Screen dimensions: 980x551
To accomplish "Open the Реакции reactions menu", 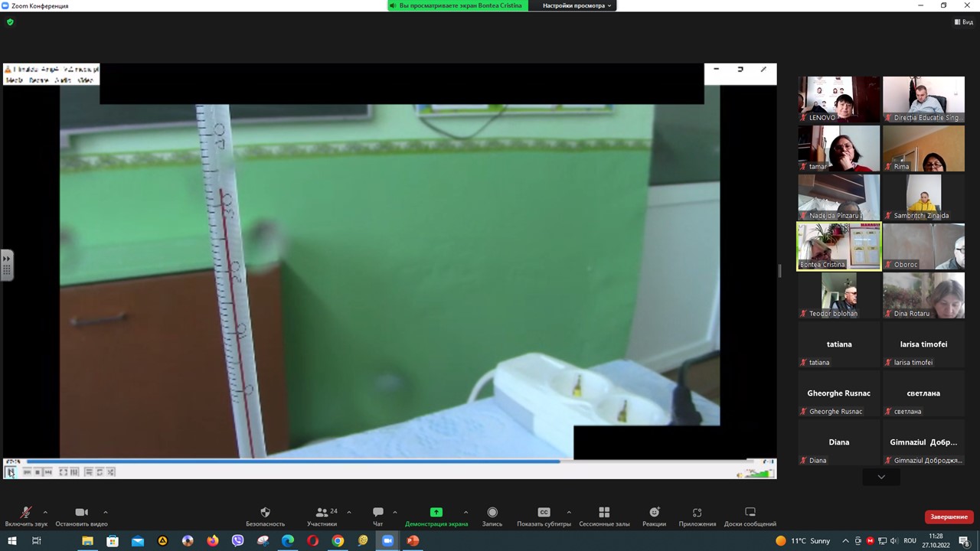I will click(x=654, y=513).
